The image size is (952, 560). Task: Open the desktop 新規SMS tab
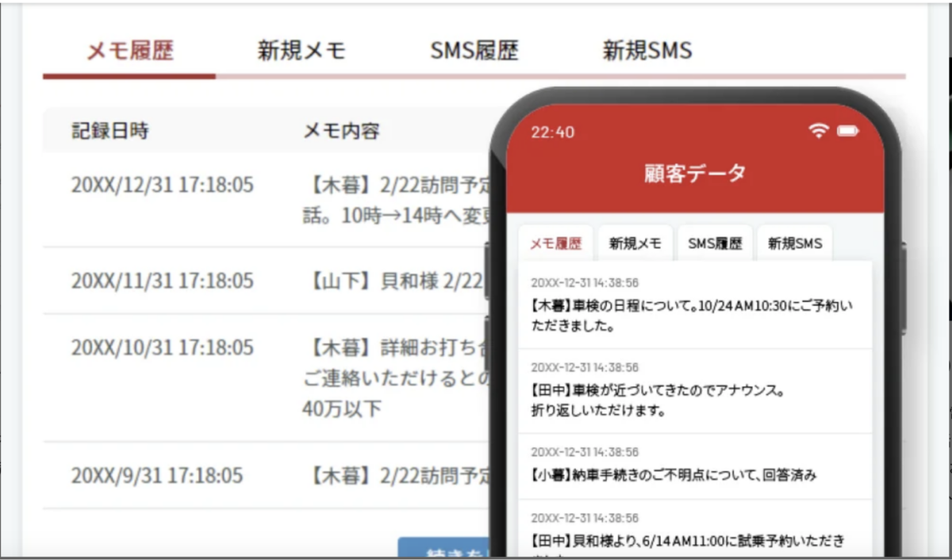647,51
